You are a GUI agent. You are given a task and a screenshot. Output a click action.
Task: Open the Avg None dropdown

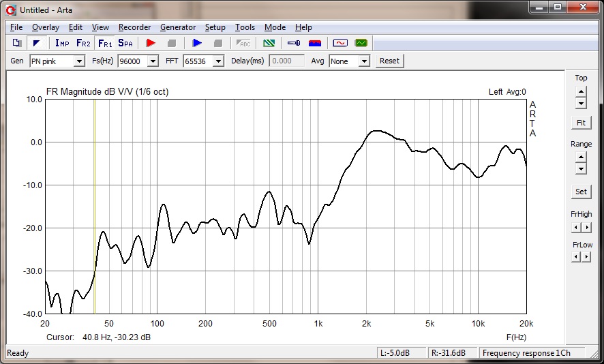pyautogui.click(x=364, y=61)
